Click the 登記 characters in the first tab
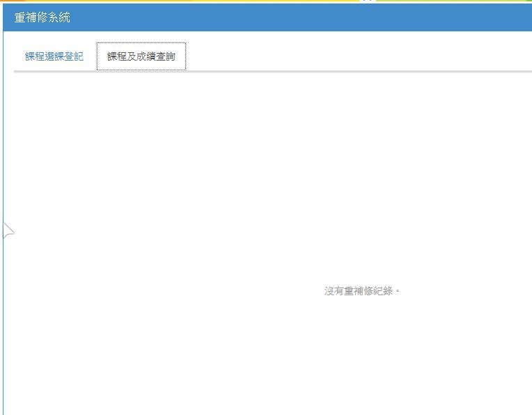This screenshot has width=532, height=415. tap(74, 56)
